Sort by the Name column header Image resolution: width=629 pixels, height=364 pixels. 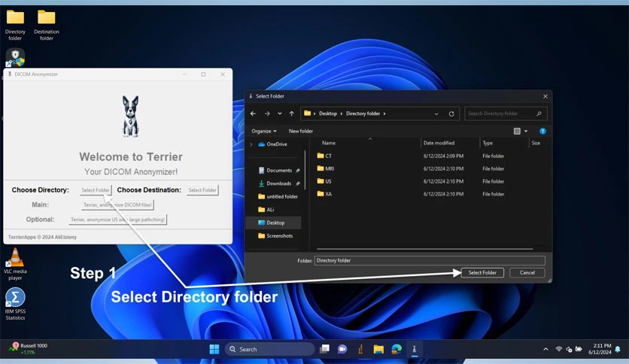(x=329, y=143)
